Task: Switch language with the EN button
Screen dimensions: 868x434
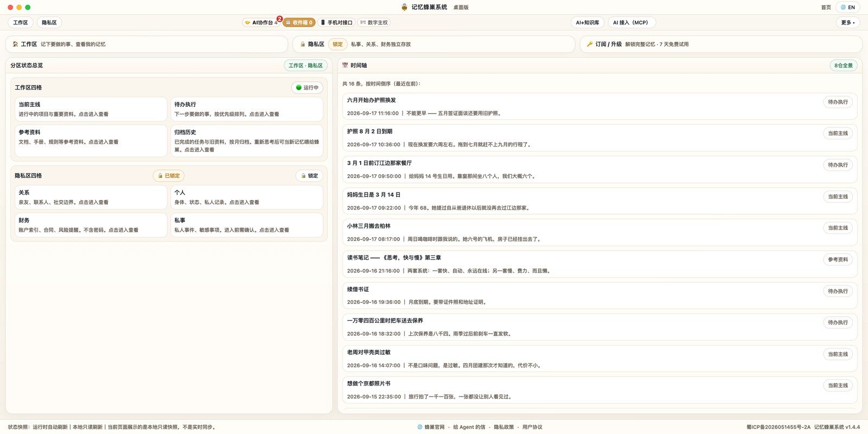Action: (848, 8)
